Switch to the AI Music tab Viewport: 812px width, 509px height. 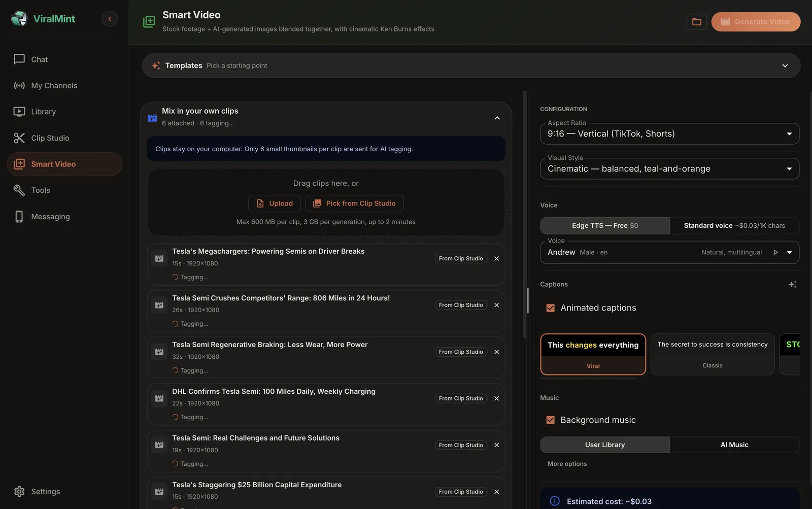coord(734,445)
